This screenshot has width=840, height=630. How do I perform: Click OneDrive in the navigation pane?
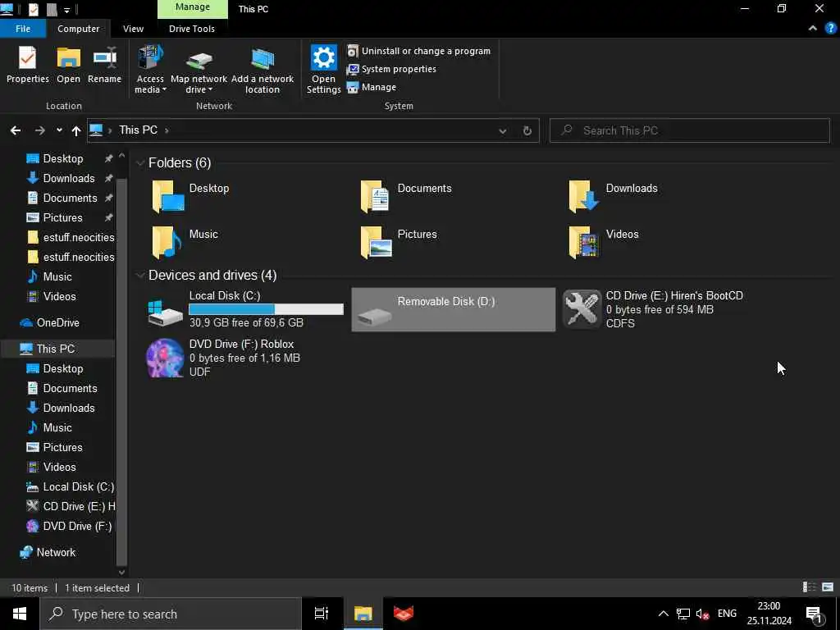[58, 322]
